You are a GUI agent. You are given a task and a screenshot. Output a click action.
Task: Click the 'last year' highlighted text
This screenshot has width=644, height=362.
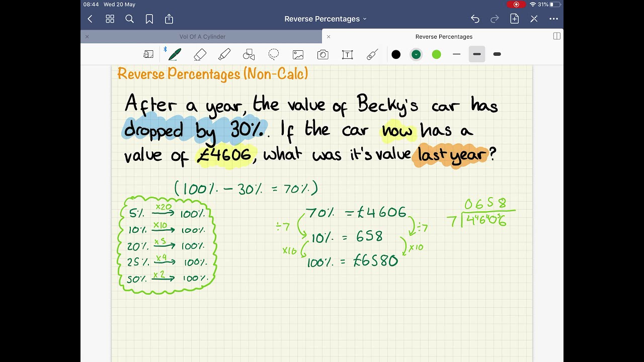click(x=452, y=155)
